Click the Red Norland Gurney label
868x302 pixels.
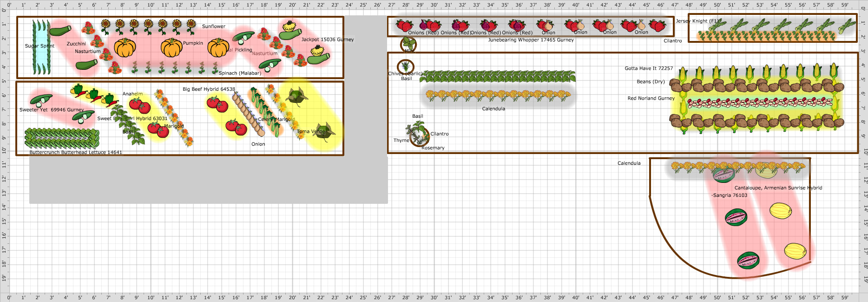click(x=651, y=98)
